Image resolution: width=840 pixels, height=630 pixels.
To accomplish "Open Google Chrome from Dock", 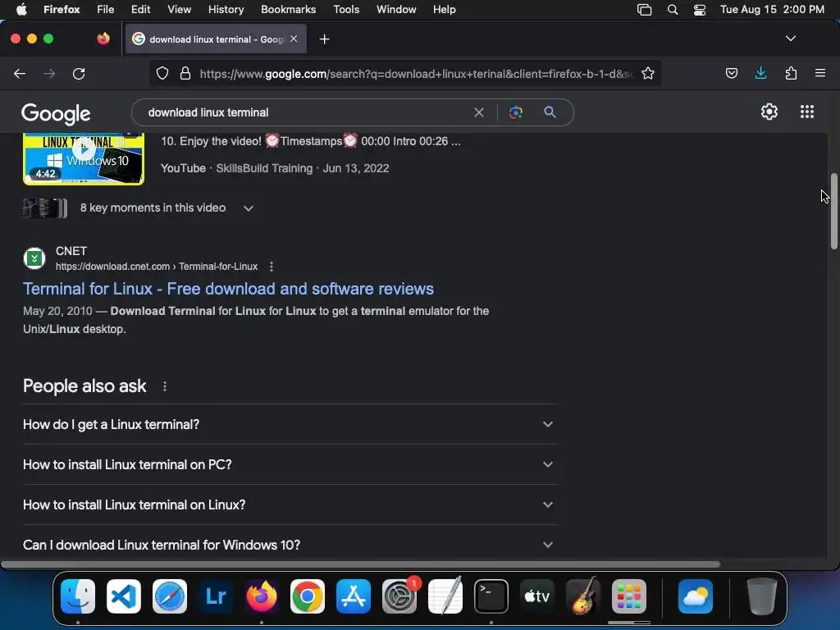I will [308, 596].
